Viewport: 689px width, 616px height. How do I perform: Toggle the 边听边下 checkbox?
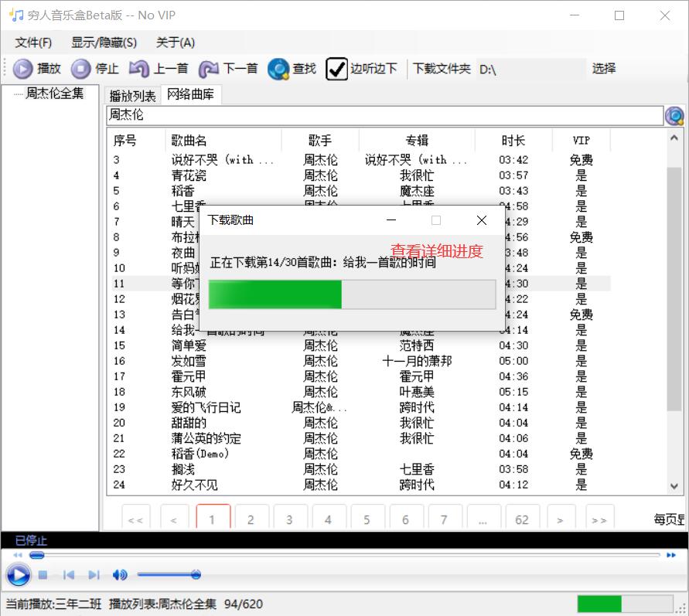click(x=336, y=69)
